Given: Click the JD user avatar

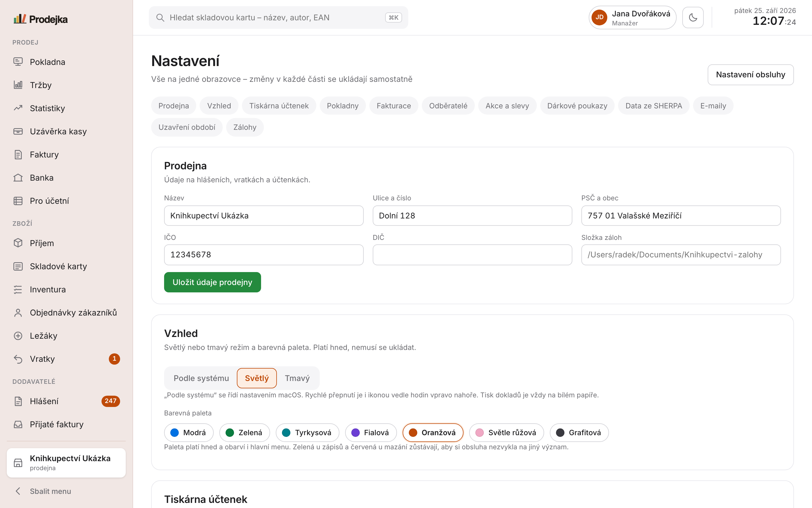Looking at the screenshot, I should click(x=599, y=17).
